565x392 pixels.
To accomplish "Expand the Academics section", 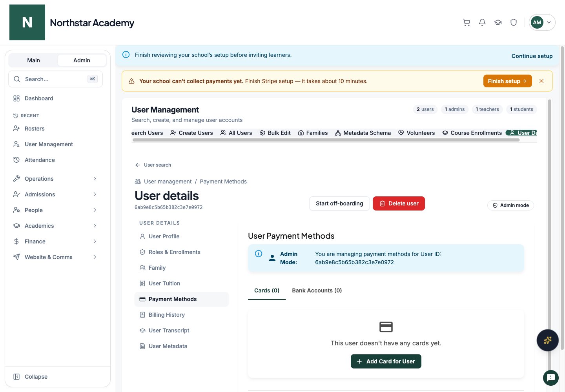I will [55, 226].
